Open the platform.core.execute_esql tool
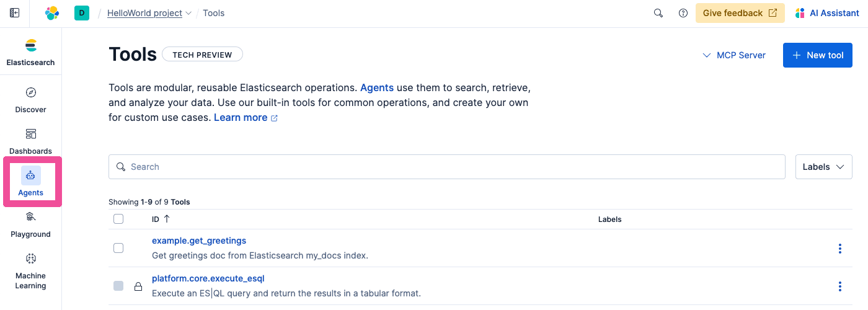 pyautogui.click(x=208, y=278)
